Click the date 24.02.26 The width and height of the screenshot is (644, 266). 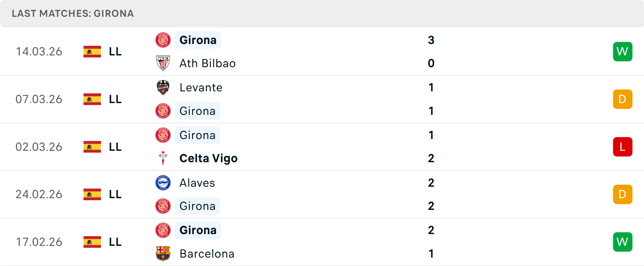point(39,194)
